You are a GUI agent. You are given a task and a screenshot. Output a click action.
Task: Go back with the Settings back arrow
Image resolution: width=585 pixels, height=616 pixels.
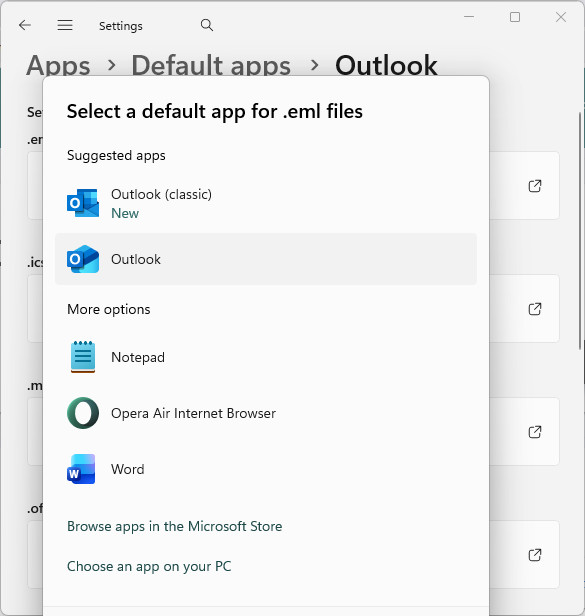25,26
